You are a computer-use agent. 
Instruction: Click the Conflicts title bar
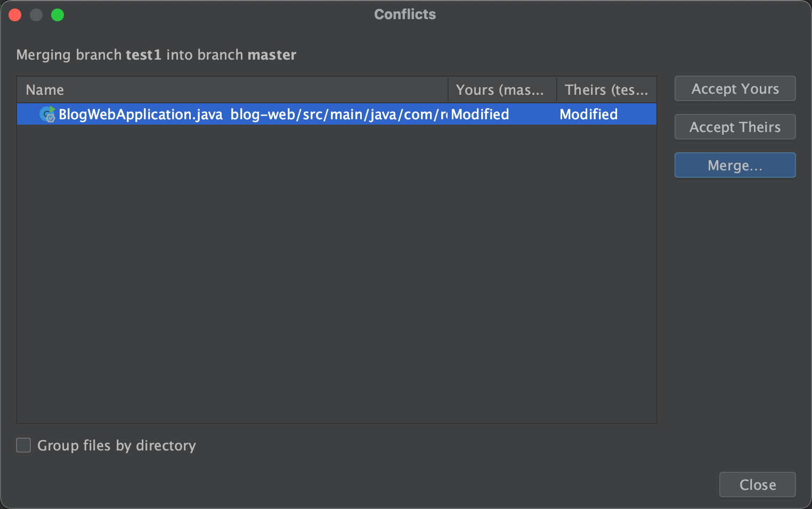pos(405,14)
